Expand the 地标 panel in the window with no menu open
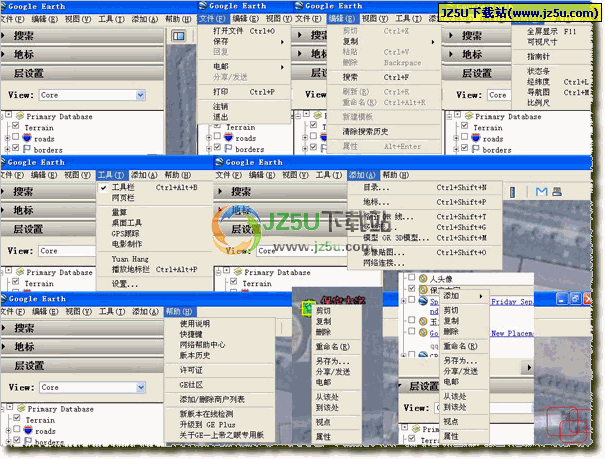The width and height of the screenshot is (605, 459). point(3,54)
